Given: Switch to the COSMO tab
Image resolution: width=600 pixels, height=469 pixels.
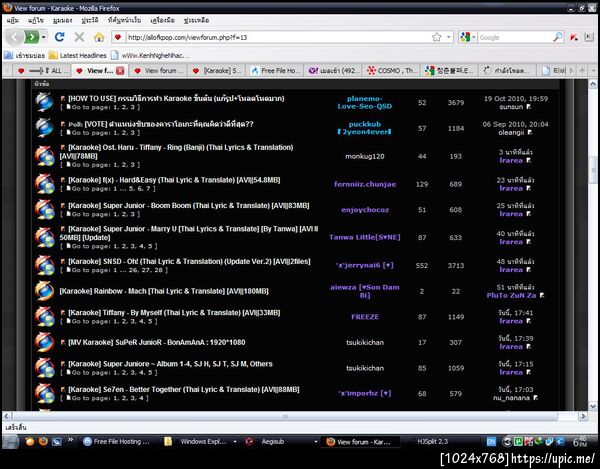Looking at the screenshot, I should [392, 70].
